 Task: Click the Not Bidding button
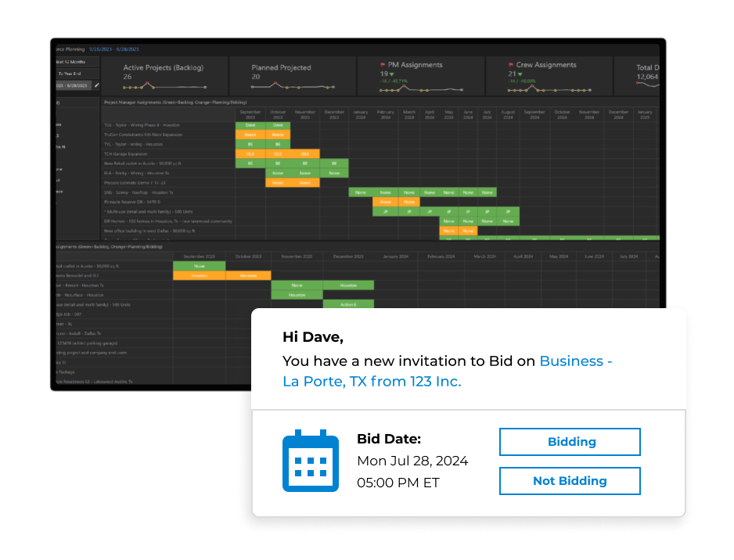(x=570, y=481)
